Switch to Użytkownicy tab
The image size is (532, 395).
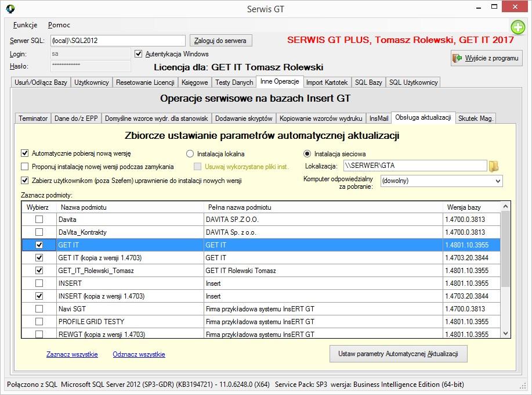(92, 82)
